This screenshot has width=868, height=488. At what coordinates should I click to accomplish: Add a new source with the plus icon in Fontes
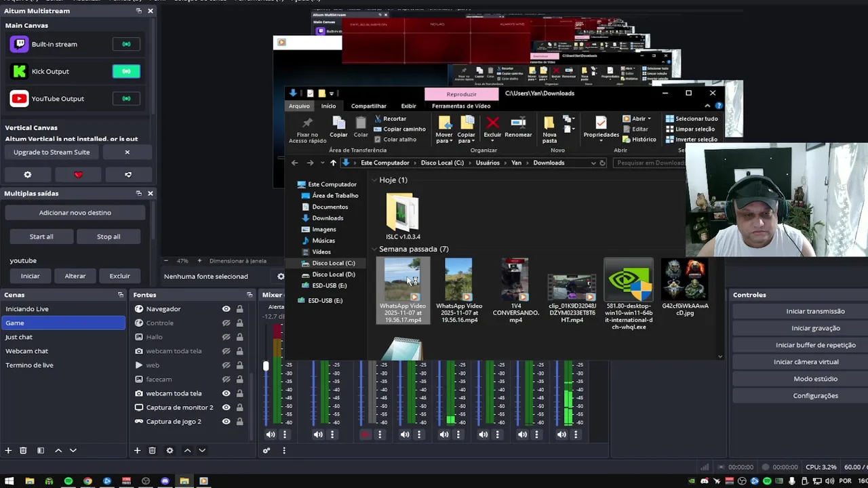137,450
